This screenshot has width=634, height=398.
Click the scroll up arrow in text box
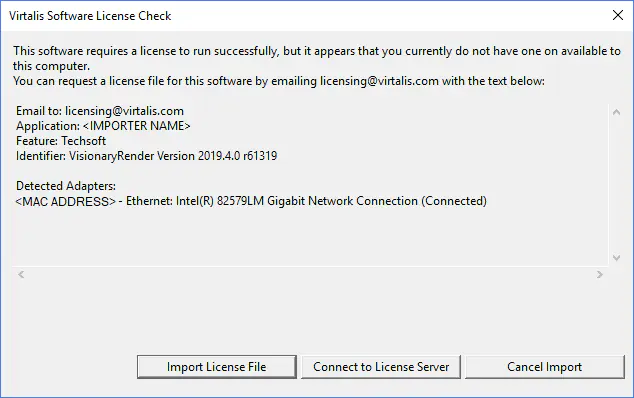point(616,112)
